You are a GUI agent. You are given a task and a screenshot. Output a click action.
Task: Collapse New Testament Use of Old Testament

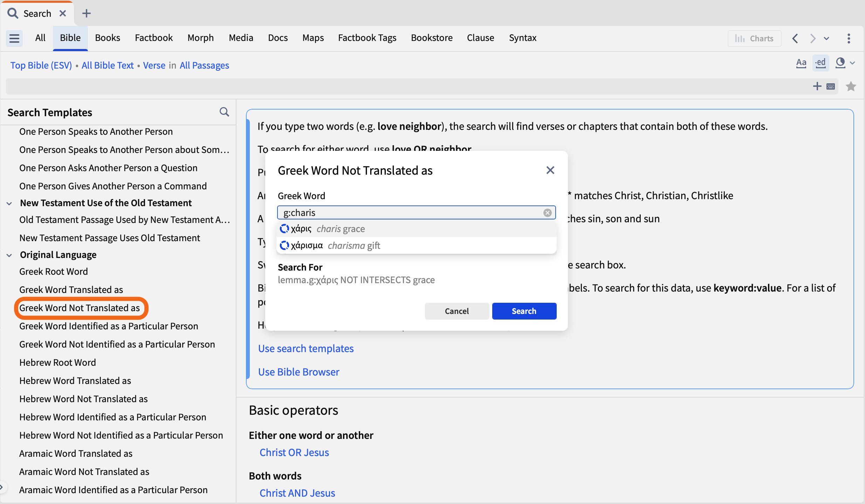(9, 203)
